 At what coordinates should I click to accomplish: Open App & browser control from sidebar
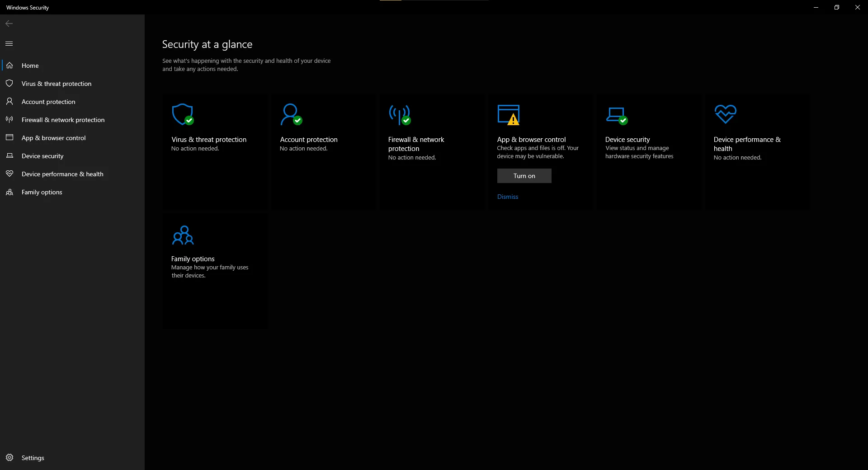(x=72, y=138)
